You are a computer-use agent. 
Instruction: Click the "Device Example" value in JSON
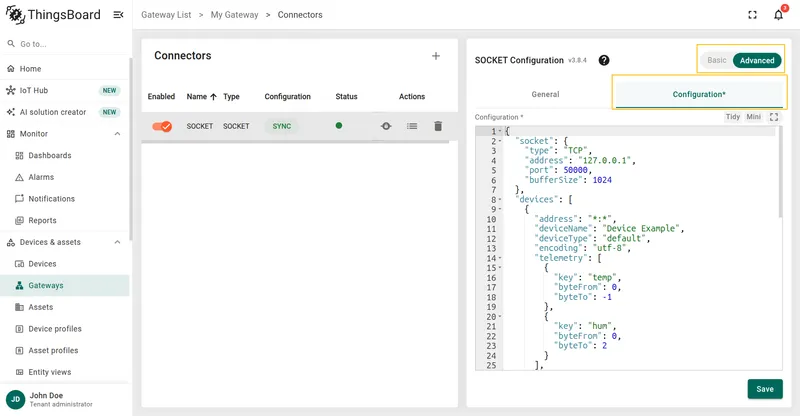coord(641,229)
